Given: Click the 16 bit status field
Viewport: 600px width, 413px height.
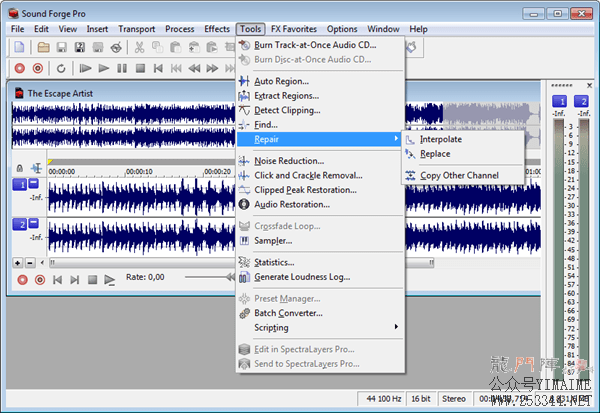Looking at the screenshot, I should coord(421,399).
